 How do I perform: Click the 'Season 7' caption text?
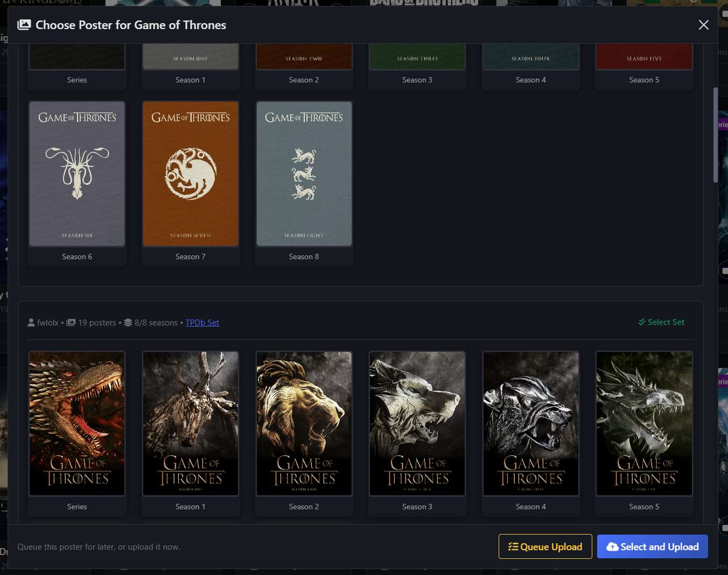click(191, 257)
